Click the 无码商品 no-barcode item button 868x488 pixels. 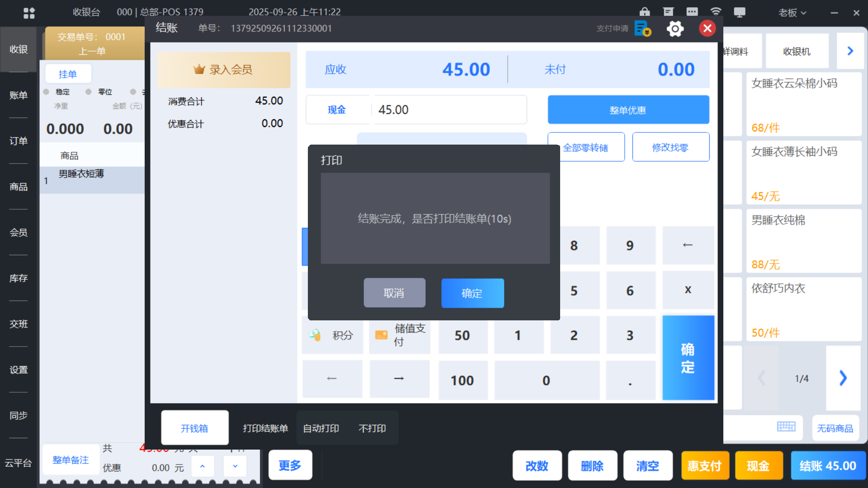pos(835,428)
